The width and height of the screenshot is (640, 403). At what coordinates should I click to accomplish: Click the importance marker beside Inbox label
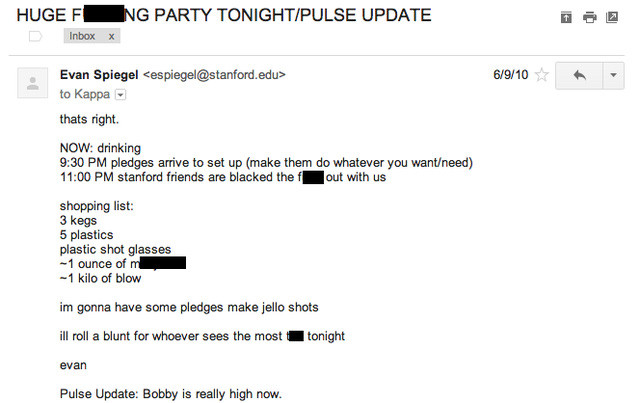click(35, 36)
